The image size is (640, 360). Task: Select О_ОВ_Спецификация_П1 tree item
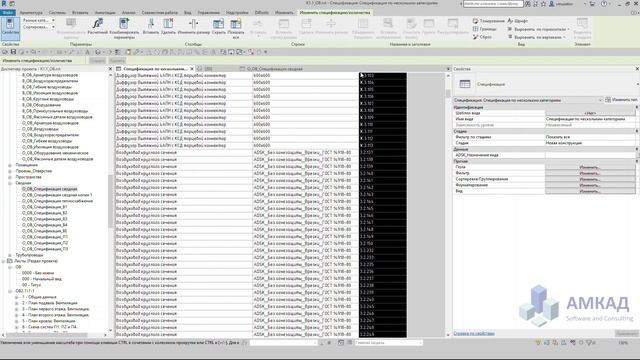tap(45, 237)
